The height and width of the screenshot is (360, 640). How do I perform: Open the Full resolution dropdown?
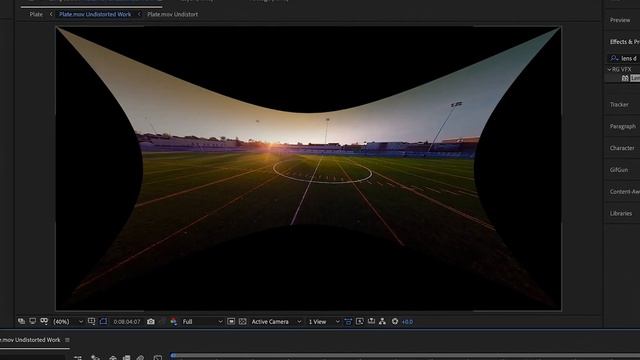(x=202, y=322)
